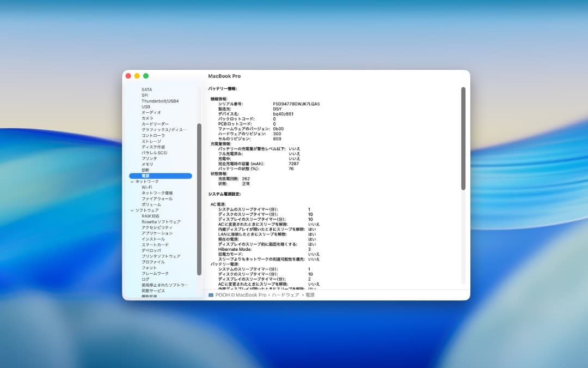Click the cycle count value 262
The height and width of the screenshot is (368, 588).
click(x=246, y=179)
